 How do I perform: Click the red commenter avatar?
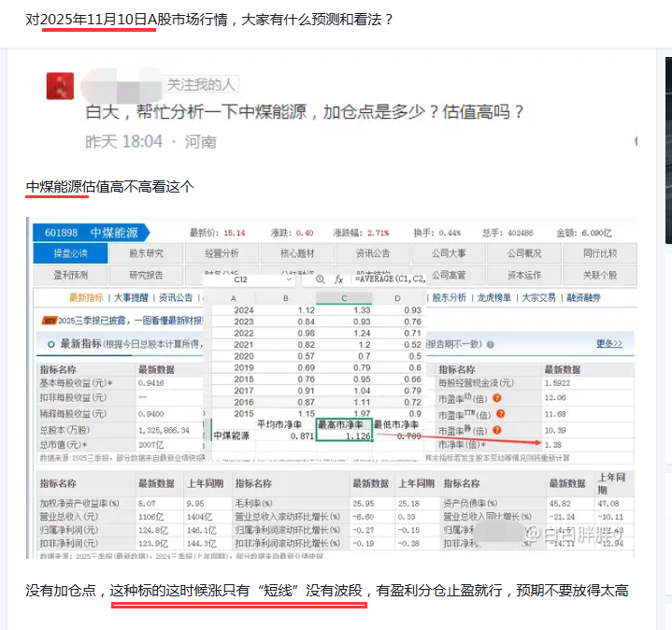pyautogui.click(x=60, y=86)
